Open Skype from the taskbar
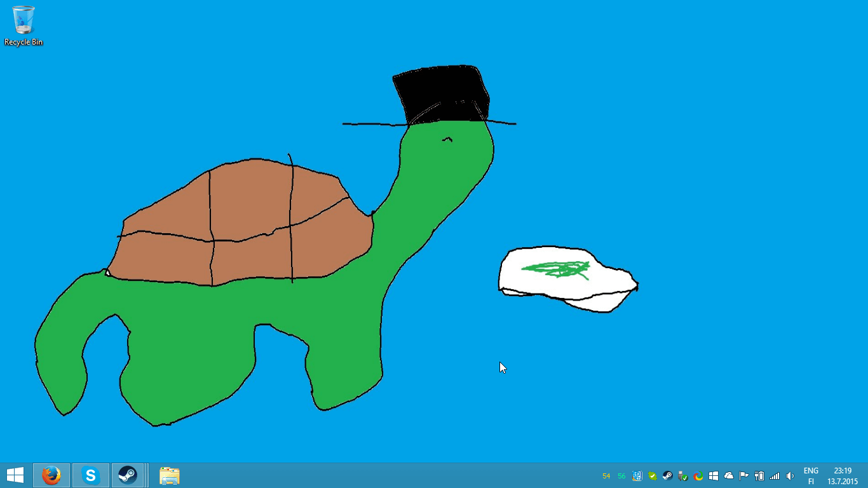868x488 pixels. pos(91,475)
